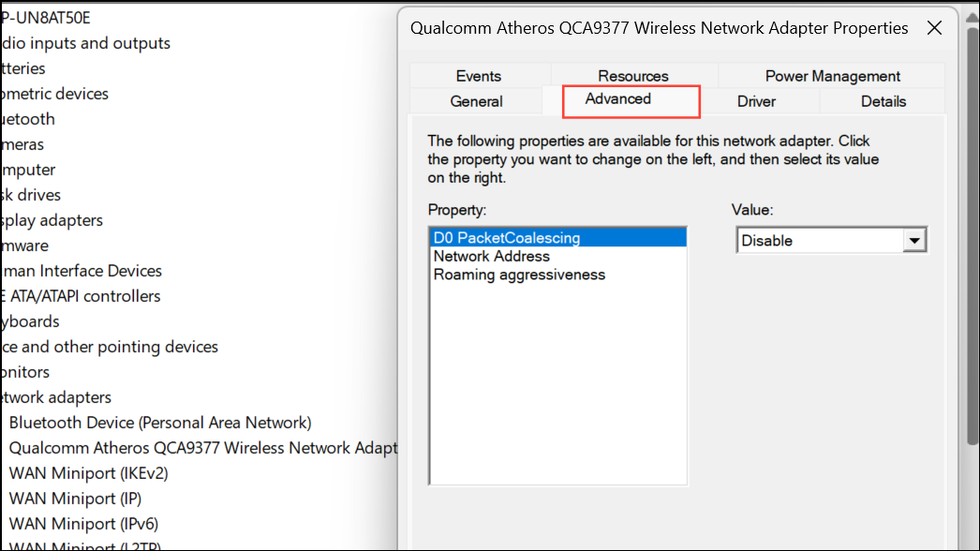Select Bluetooth Device (Personal Area Network)
Screen dimensions: 980x551
160,423
